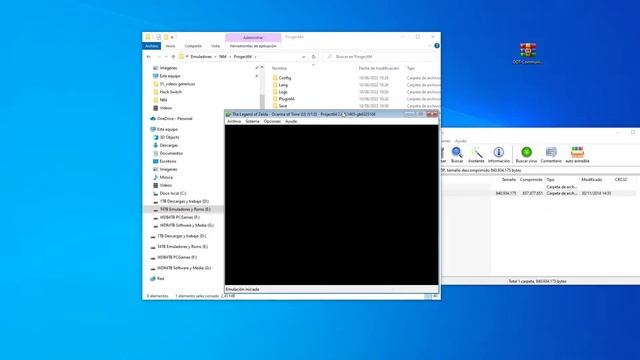The image size is (640, 360).
Task: Click New folder icon in quick access toolbar
Action: (x=166, y=37)
